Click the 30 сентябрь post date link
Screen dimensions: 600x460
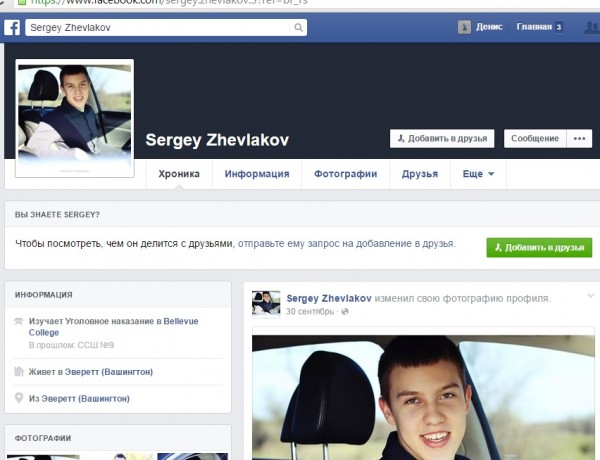[311, 312]
